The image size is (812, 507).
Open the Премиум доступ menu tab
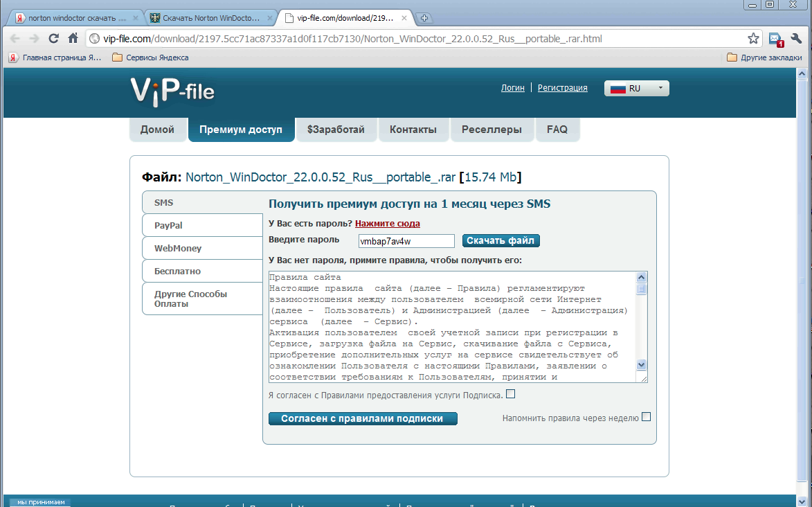(241, 130)
